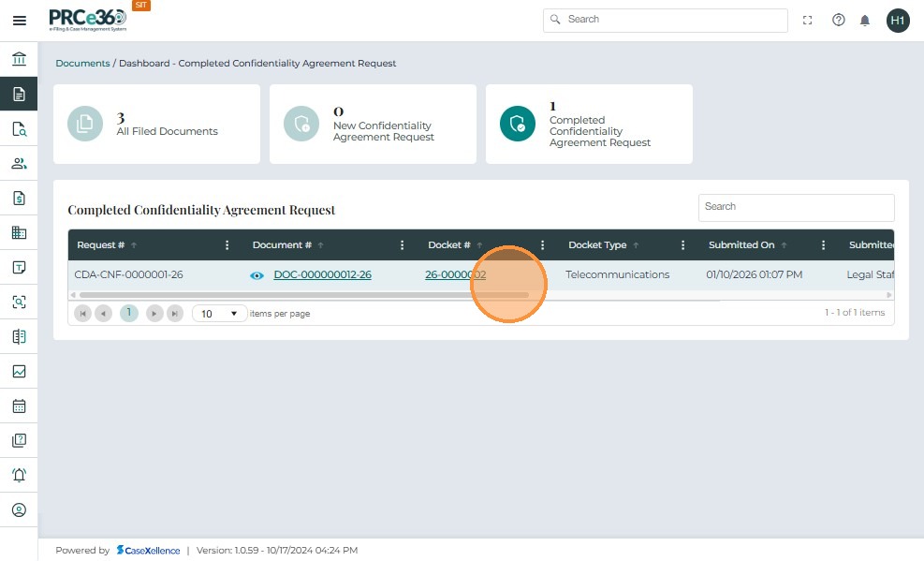View document DOC-000000012-26 via eye icon
Screen dimensions: 924x561
coord(257,275)
